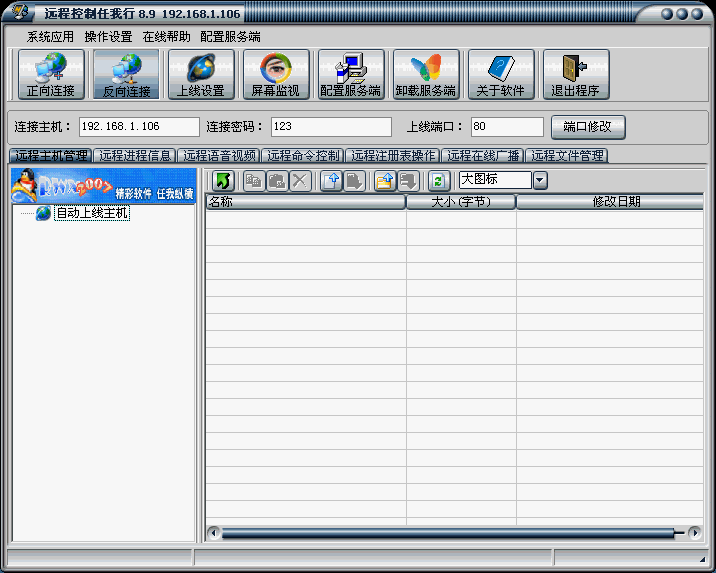
Task: Click the 退出程序 exit icon
Action: (576, 75)
